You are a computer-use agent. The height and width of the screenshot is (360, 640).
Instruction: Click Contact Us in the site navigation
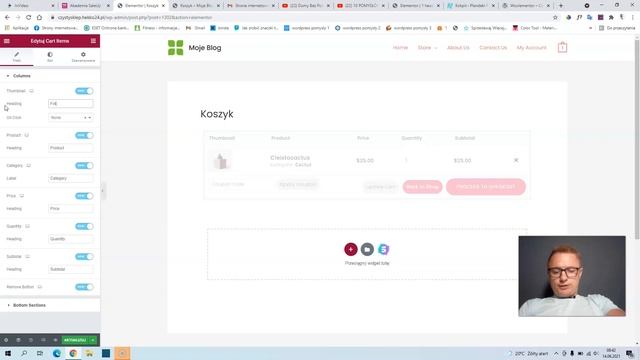[493, 48]
